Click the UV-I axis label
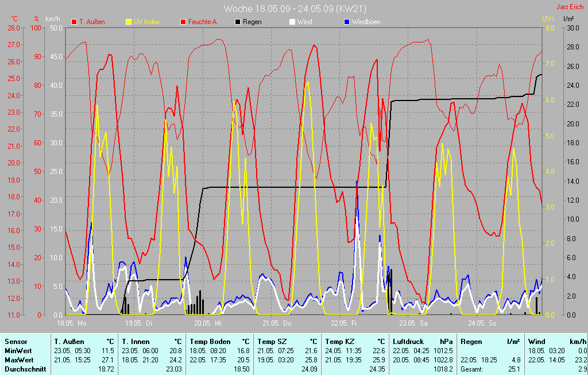 point(548,19)
